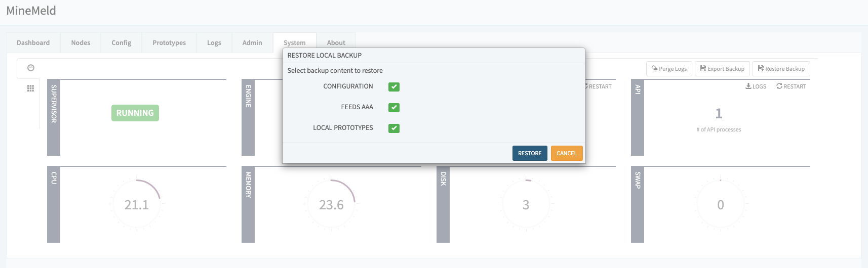Go to the Prototypes tab
This screenshot has height=268, width=868.
click(169, 43)
